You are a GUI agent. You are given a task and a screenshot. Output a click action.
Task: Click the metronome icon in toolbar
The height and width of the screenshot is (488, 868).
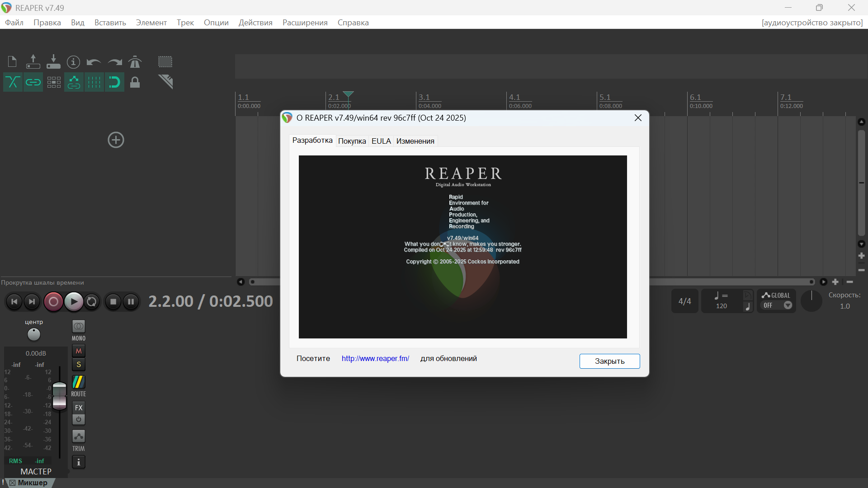pos(135,61)
